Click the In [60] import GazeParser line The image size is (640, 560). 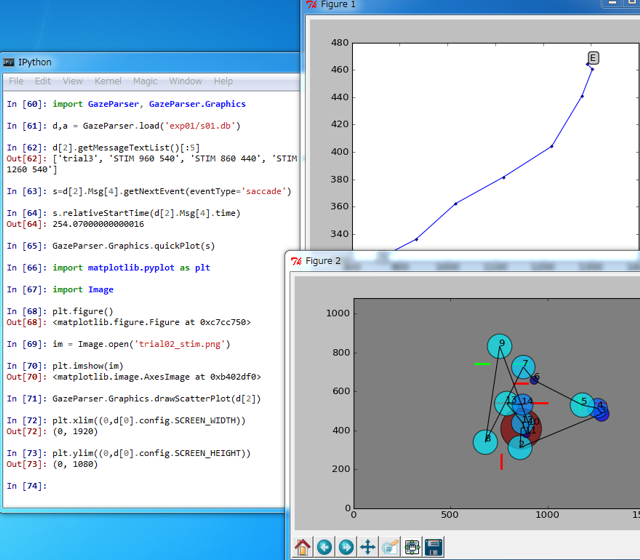(x=126, y=104)
